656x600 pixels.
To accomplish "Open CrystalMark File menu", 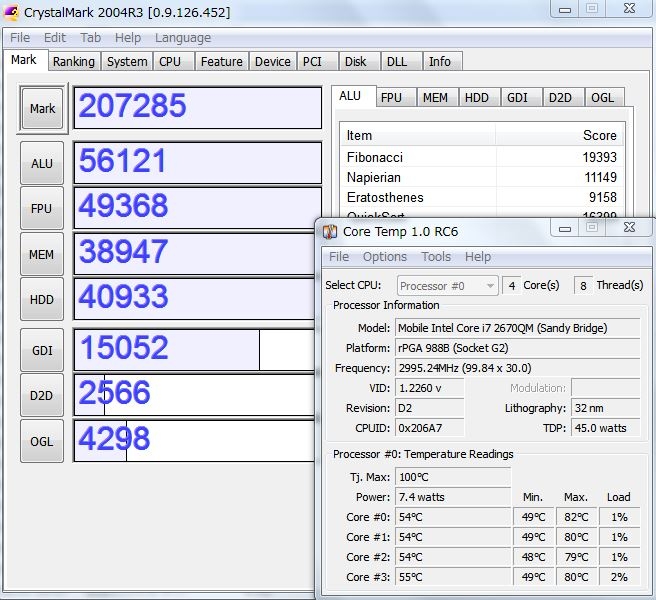I will pos(20,38).
